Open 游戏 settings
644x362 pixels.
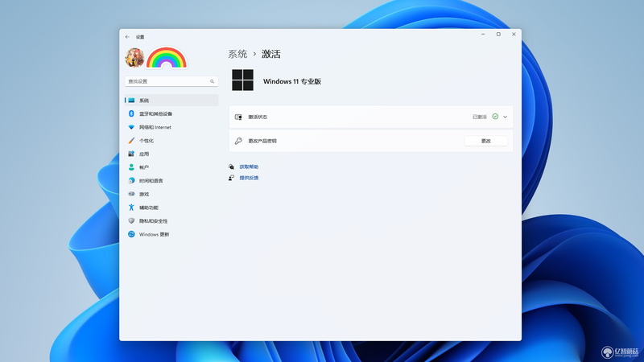click(x=171, y=194)
